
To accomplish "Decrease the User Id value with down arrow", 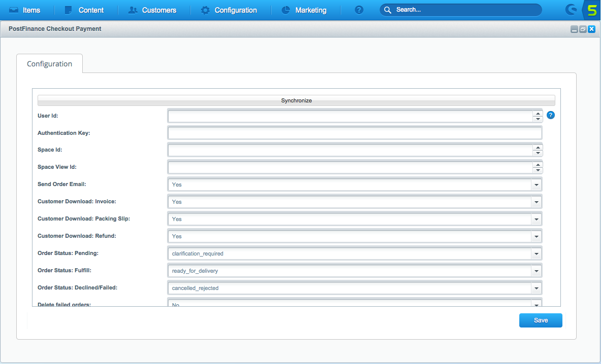I will pos(538,119).
